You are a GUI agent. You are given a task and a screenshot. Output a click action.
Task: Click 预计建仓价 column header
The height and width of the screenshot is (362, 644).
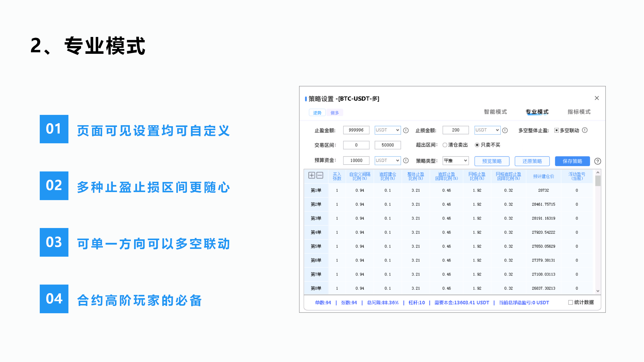tap(543, 176)
